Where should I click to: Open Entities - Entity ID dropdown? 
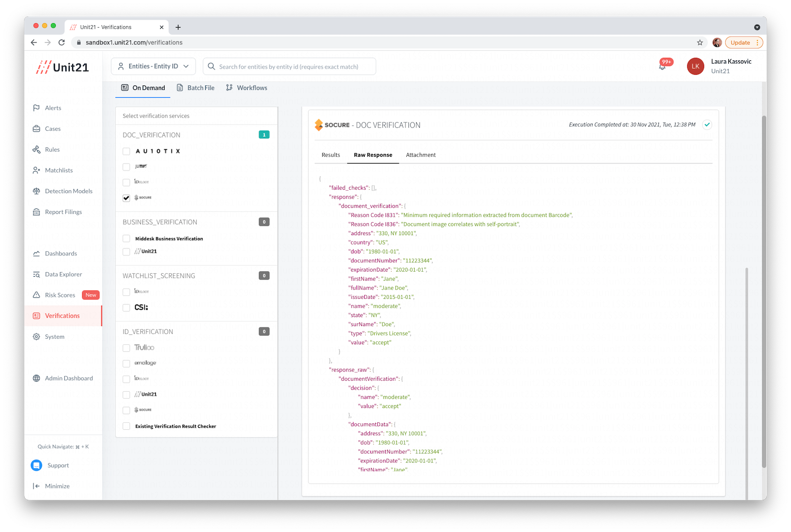[153, 66]
